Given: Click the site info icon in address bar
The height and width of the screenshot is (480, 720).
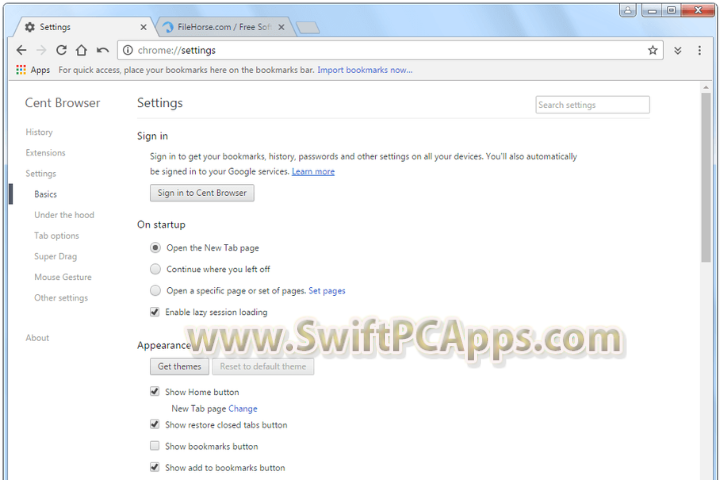Looking at the screenshot, I should click(128, 50).
